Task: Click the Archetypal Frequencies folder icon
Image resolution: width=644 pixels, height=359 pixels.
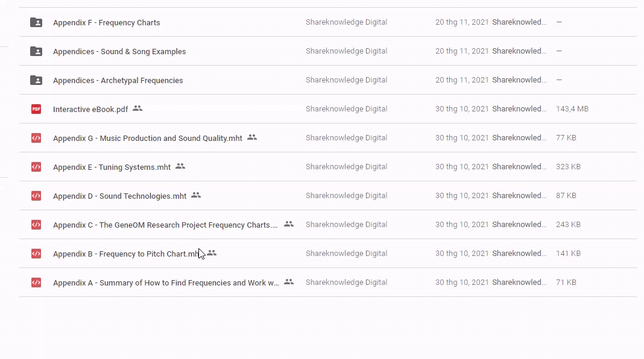Action: [36, 80]
